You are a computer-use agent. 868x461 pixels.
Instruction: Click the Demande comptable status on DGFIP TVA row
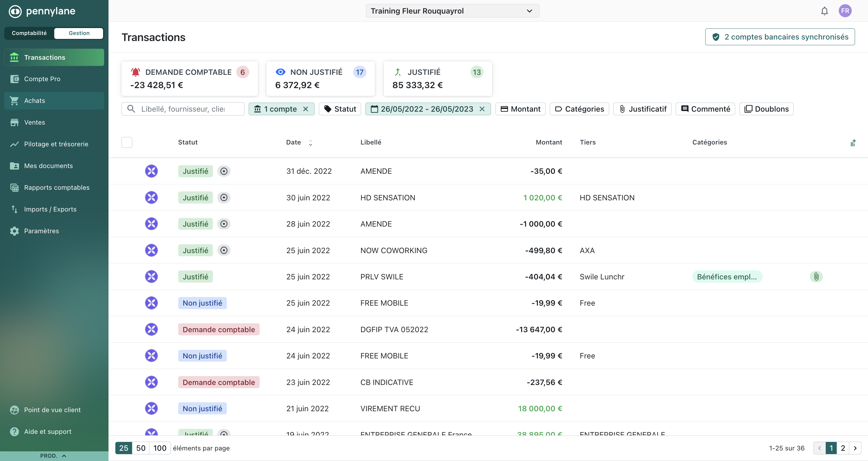tap(219, 329)
